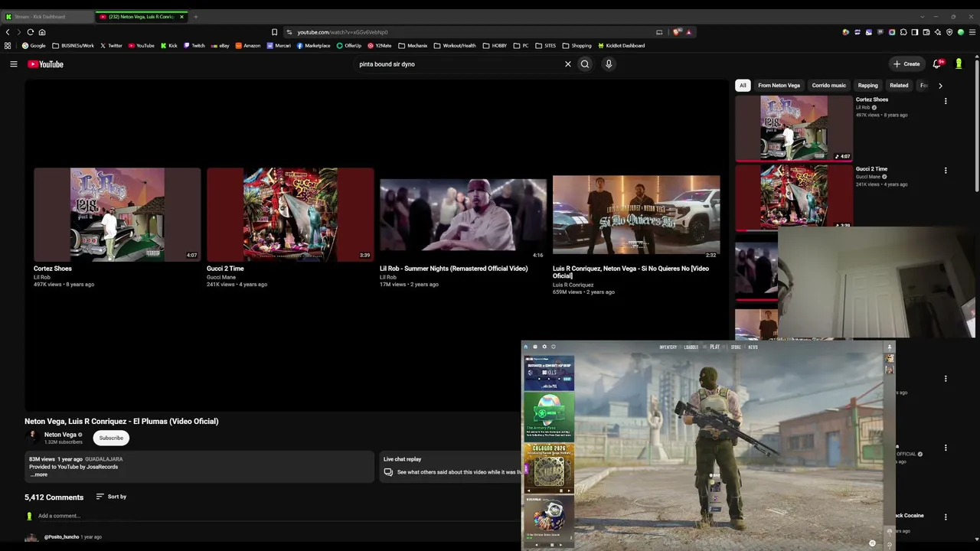Open browser VPN shield icon

pyautogui.click(x=949, y=32)
